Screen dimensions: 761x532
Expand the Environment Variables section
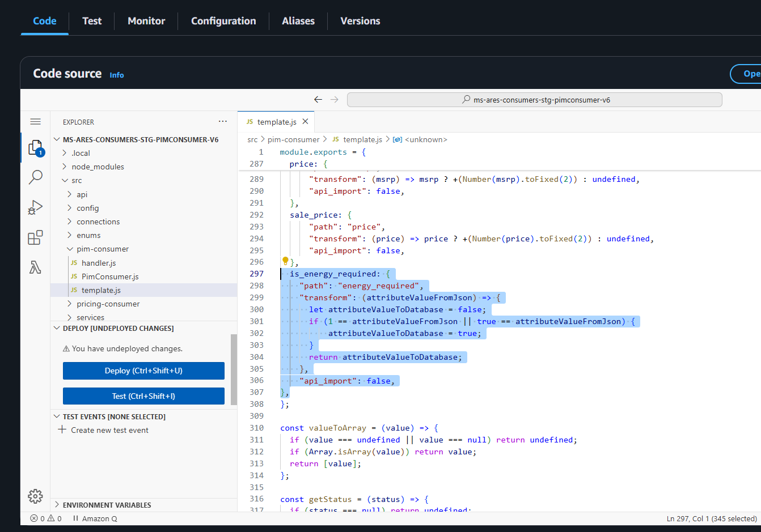click(x=107, y=505)
